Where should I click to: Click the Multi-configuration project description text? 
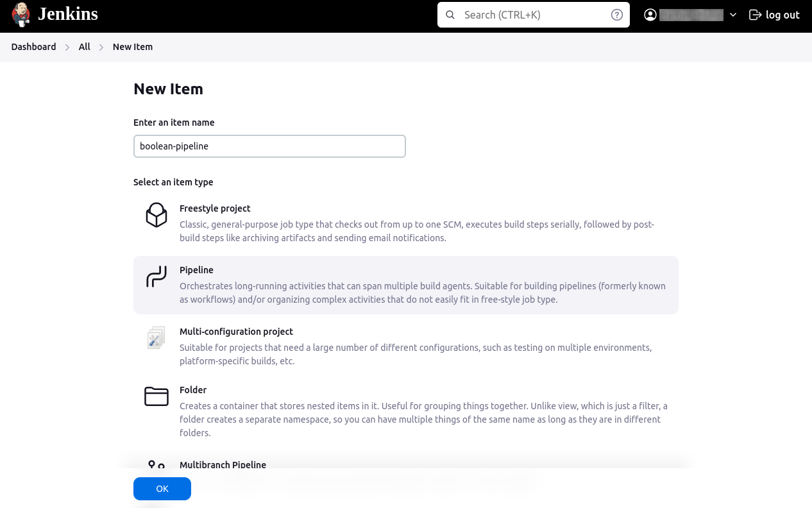pyautogui.click(x=416, y=354)
